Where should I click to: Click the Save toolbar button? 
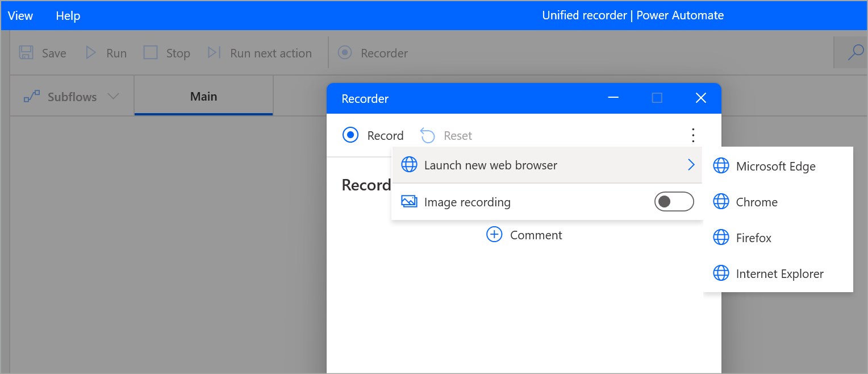43,53
